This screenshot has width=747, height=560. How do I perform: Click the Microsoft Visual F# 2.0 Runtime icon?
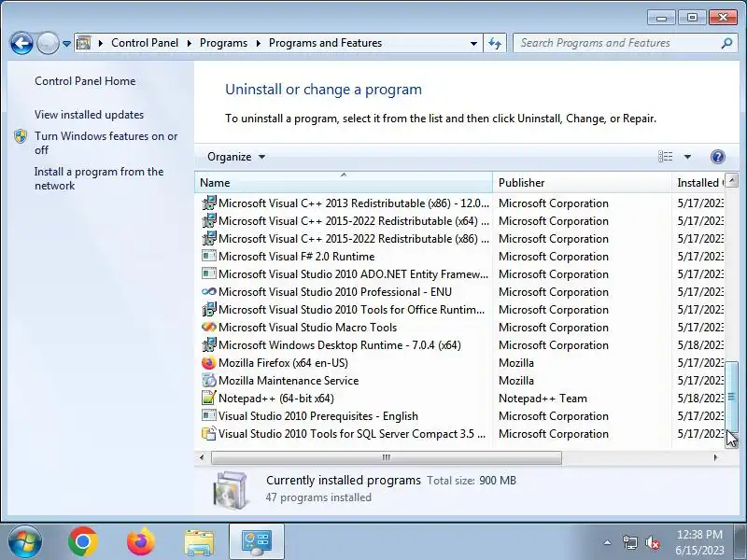click(x=208, y=256)
